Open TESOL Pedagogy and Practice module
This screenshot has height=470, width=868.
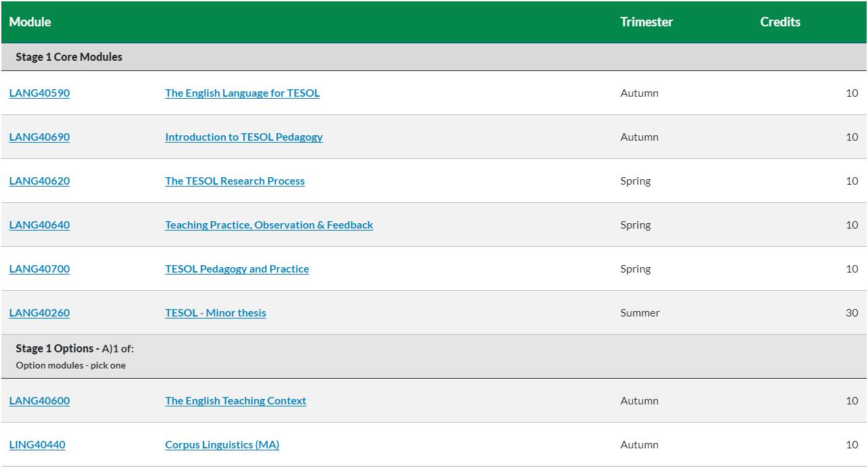click(x=237, y=269)
